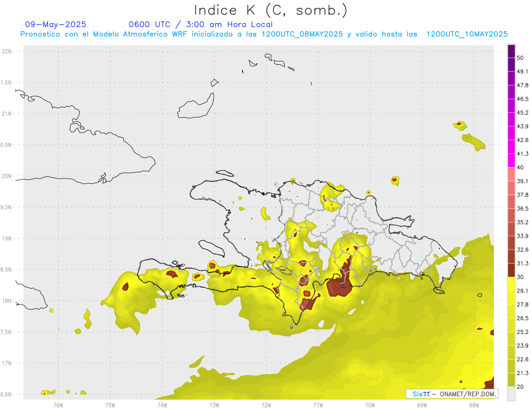Click the longitude axis label "72W"

266,404
